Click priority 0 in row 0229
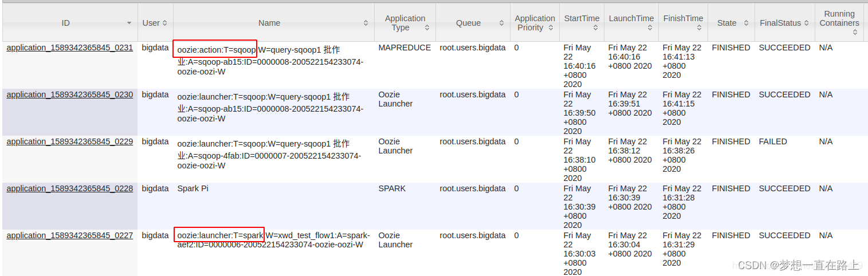Viewport: 868px width, 276px height. click(516, 141)
